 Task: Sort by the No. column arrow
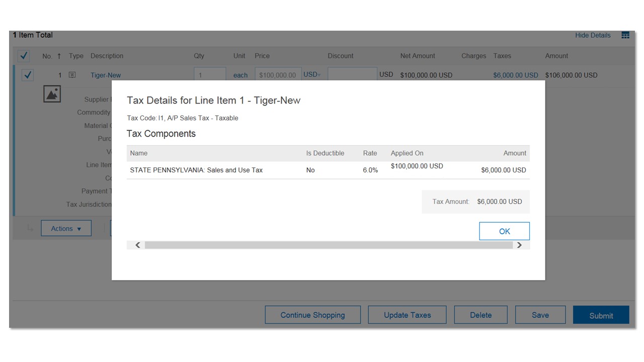(59, 56)
